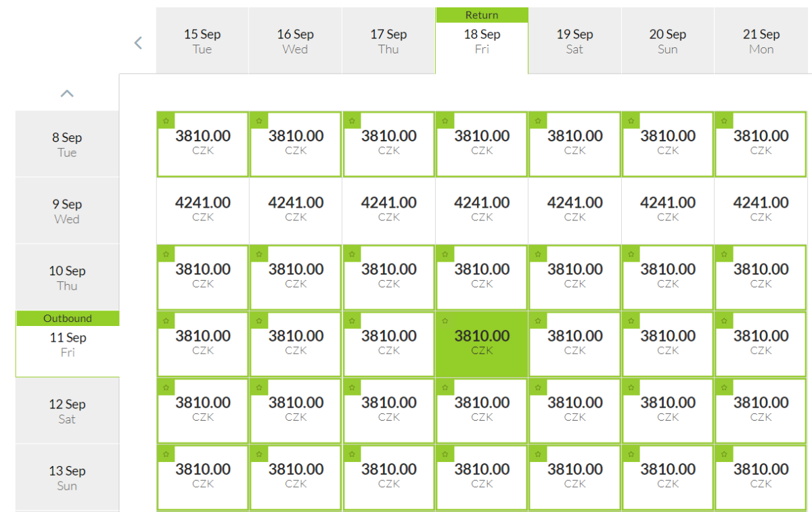The image size is (812, 512).
Task: Click the Outbound 11 Sep Fri row header
Action: pos(68,344)
